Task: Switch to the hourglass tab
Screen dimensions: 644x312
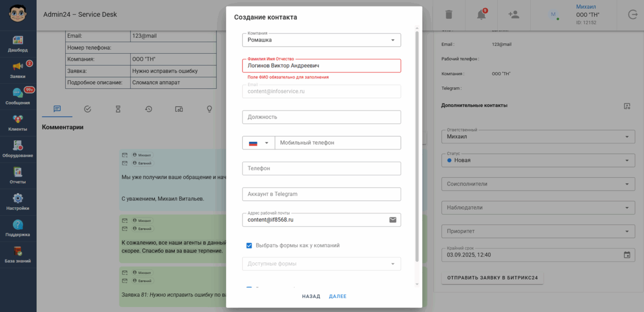Action: coord(118,109)
